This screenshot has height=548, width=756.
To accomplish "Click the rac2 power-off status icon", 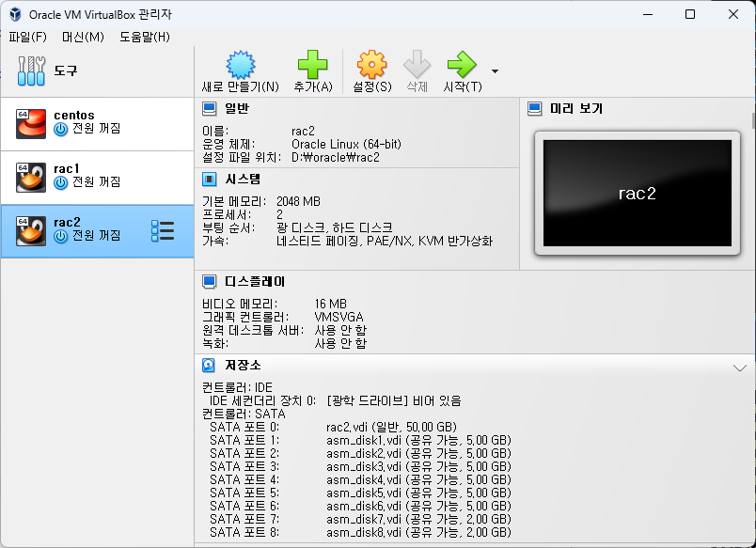I will coord(60,236).
